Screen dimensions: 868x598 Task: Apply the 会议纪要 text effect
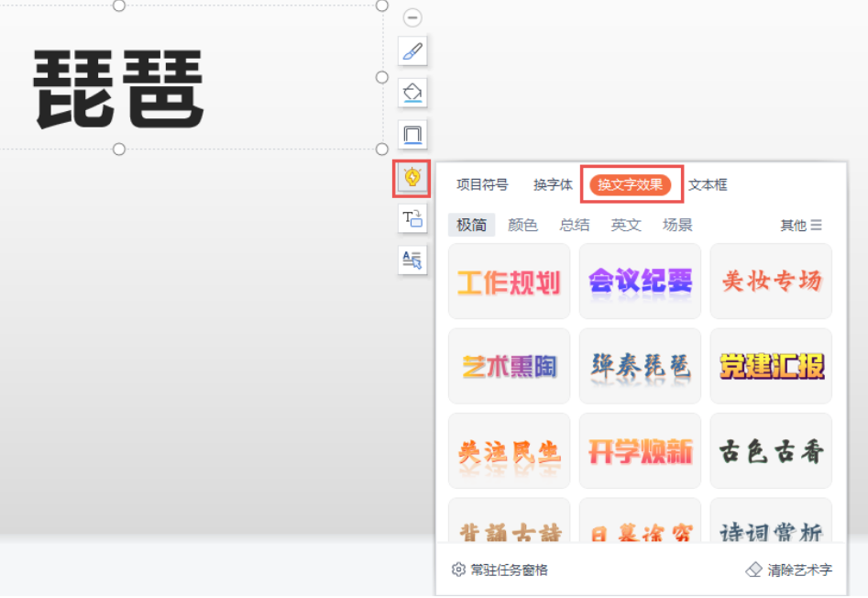coord(640,282)
